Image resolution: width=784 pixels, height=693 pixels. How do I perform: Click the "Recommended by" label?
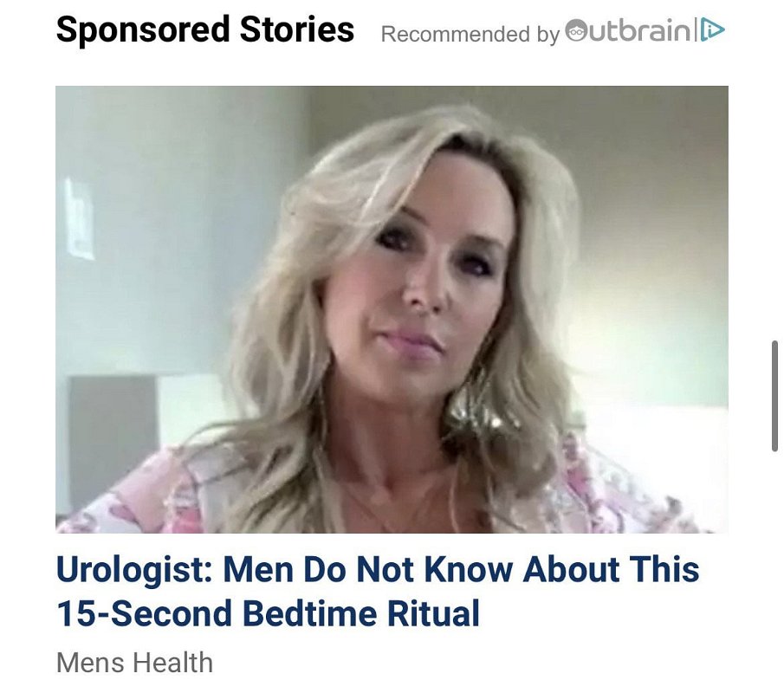470,34
